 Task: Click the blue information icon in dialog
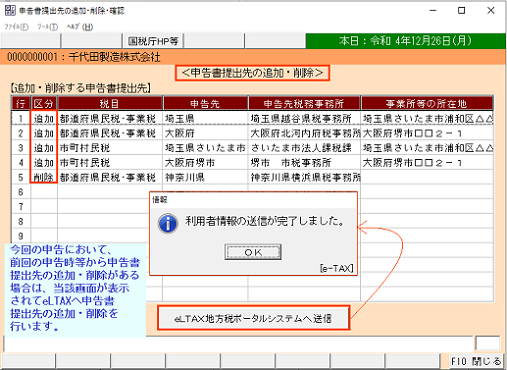coord(168,223)
